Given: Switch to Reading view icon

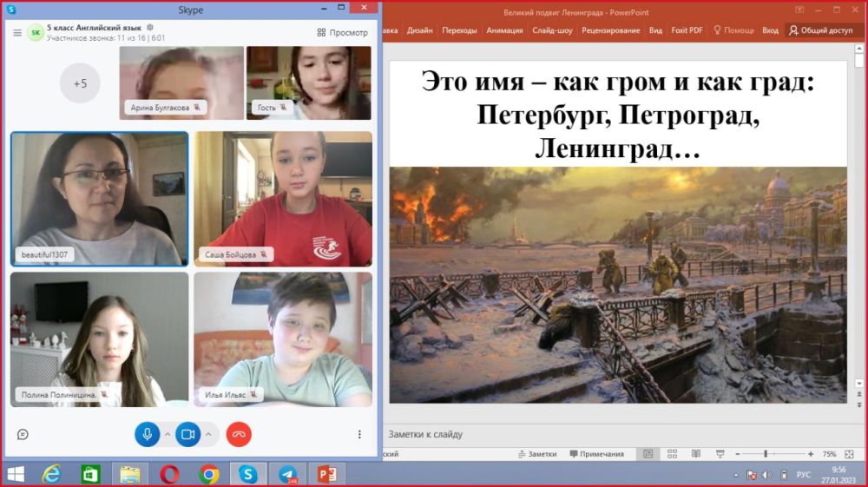Looking at the screenshot, I should click(696, 454).
